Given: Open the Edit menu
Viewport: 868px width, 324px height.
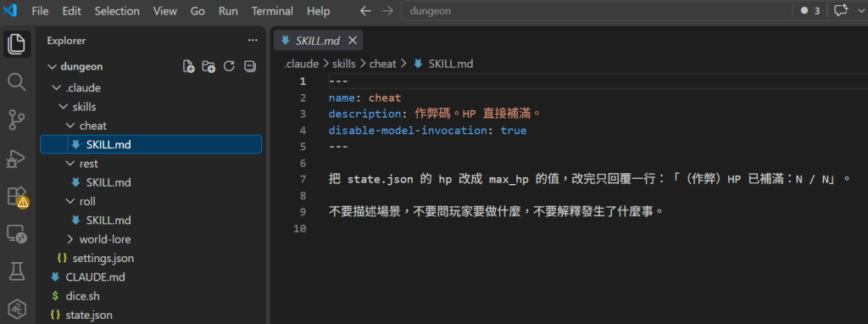Looking at the screenshot, I should coord(71,11).
